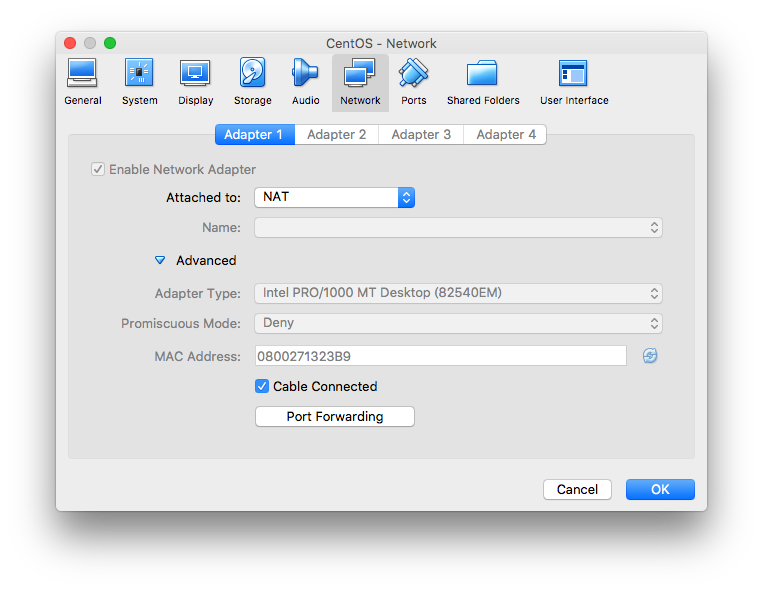Viewport: 763px width, 591px height.
Task: Collapse the Advanced disclosure triangle
Action: click(160, 260)
